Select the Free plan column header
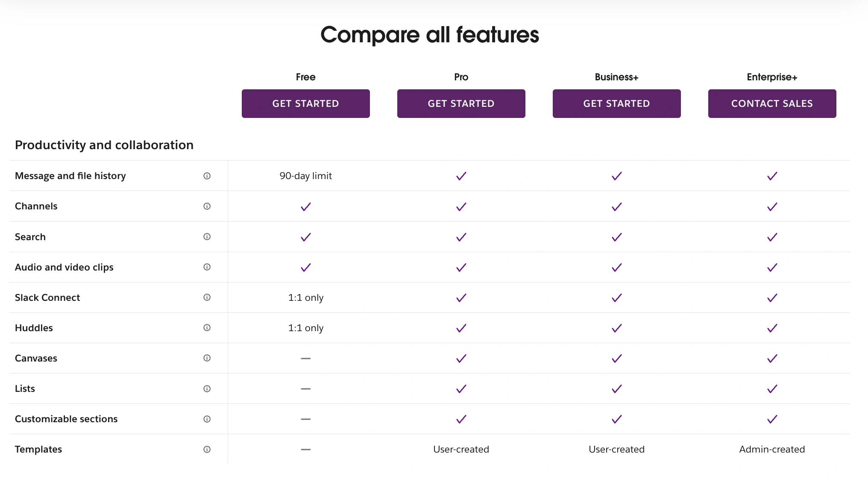The image size is (868, 488). [x=305, y=77]
